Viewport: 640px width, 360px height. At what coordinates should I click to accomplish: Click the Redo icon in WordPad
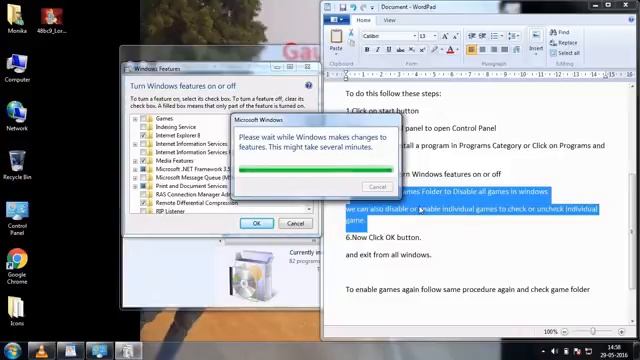[x=363, y=7]
